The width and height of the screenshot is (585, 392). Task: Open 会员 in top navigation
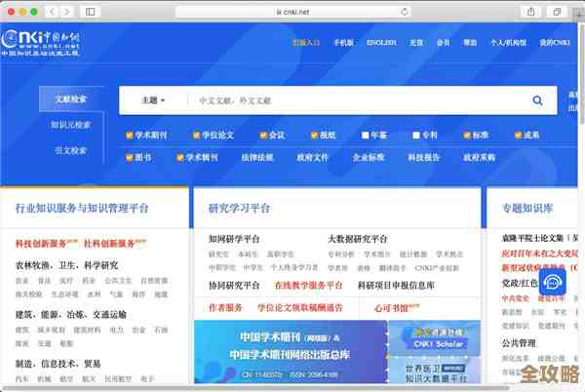click(443, 43)
